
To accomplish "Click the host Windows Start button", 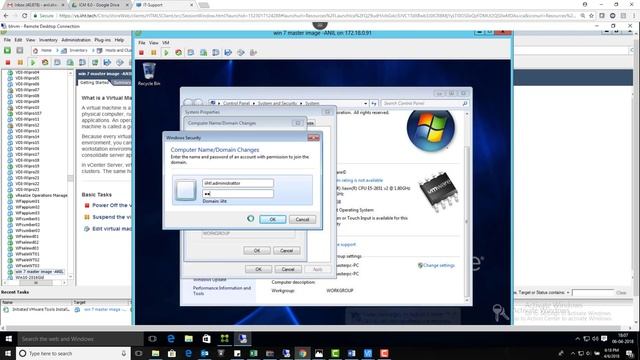I will point(7,353).
